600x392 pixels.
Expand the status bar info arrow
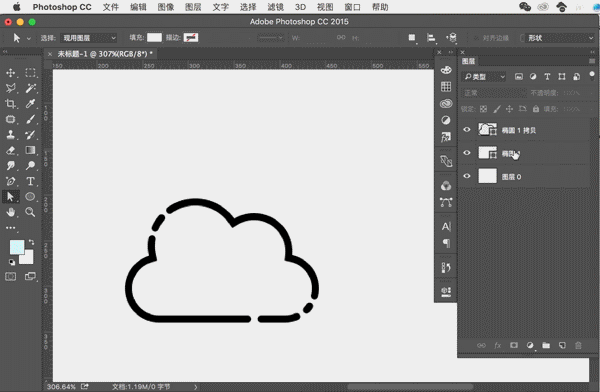[x=196, y=387]
